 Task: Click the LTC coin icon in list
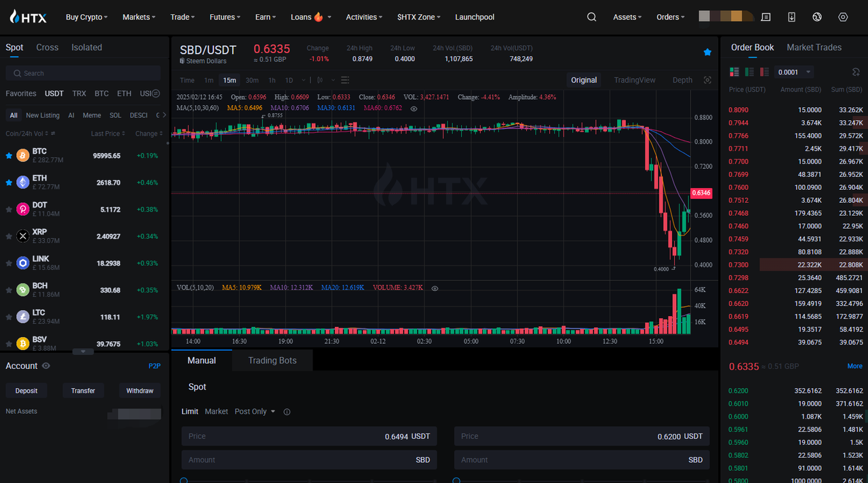tap(23, 317)
